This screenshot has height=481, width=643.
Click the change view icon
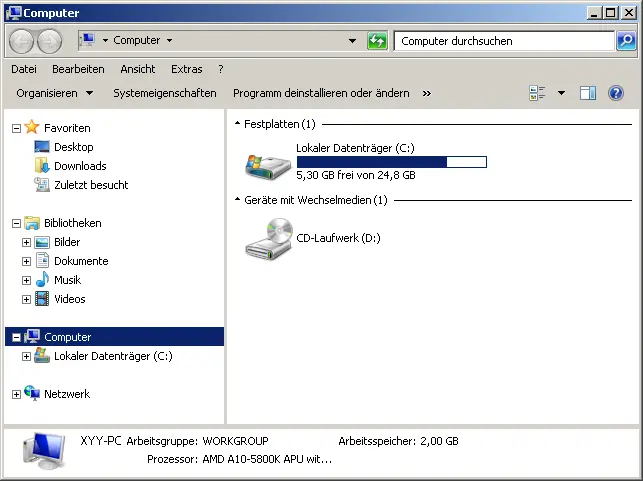[x=538, y=93]
